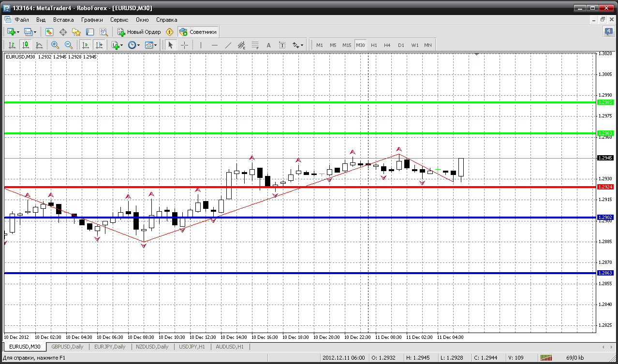Open the Data Window crosshair icon

63,32
